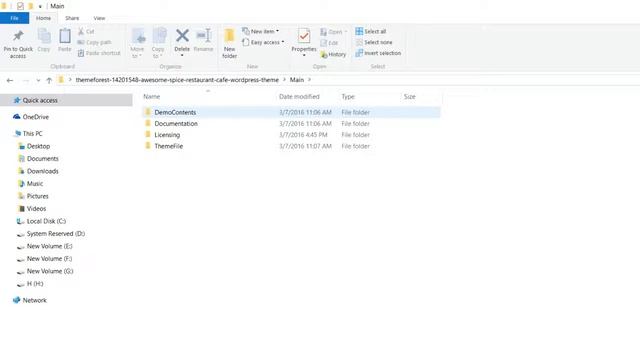
Task: Click Main in the address path
Action: click(297, 80)
